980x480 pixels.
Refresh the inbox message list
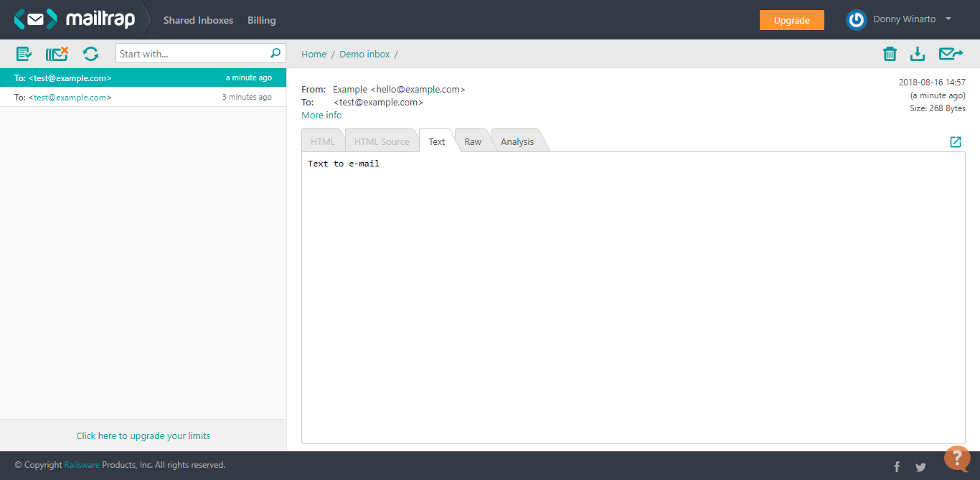[90, 53]
